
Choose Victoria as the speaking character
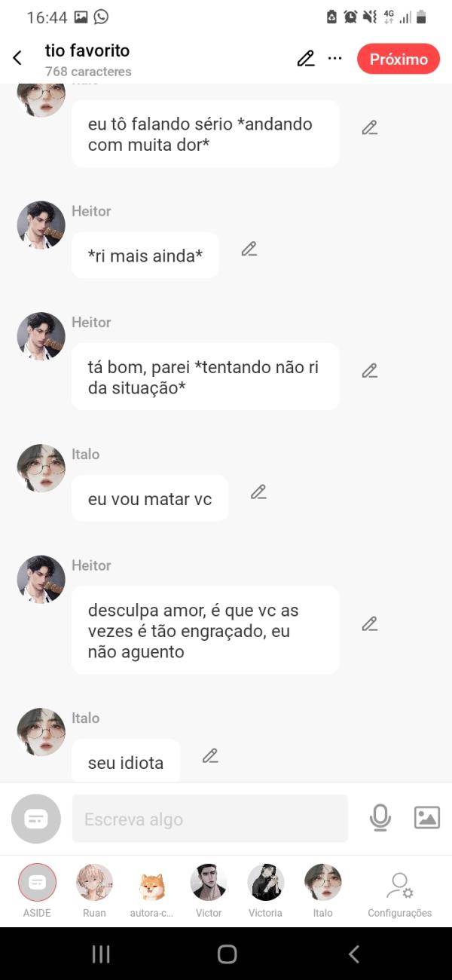click(265, 890)
